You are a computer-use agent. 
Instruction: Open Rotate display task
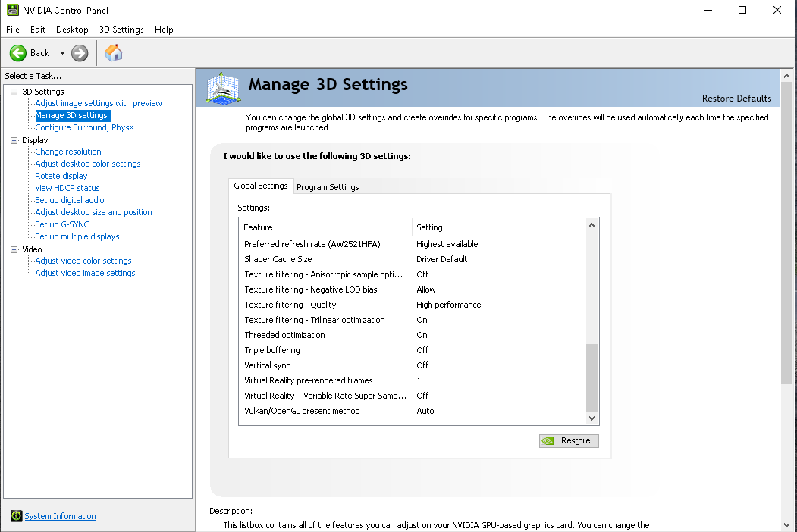click(x=61, y=176)
